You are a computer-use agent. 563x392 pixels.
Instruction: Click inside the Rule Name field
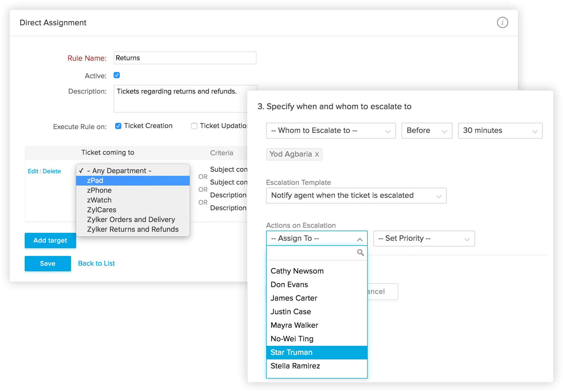tap(185, 58)
